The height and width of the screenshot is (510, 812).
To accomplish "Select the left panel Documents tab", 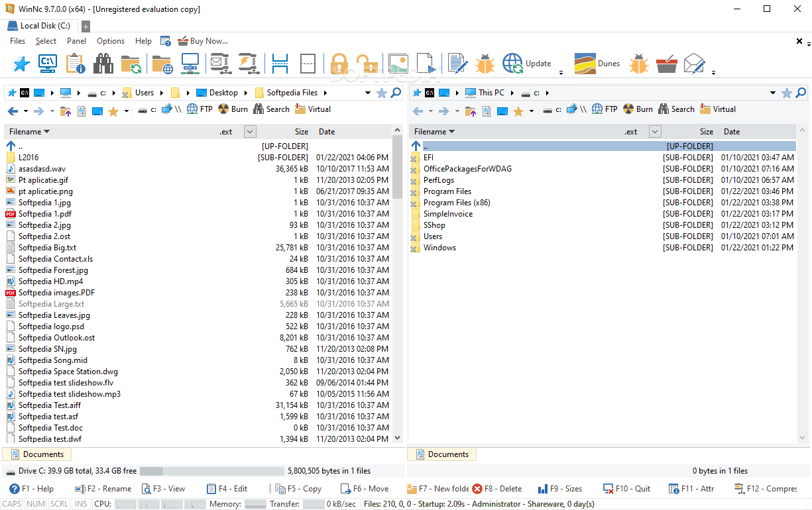I will pyautogui.click(x=37, y=454).
